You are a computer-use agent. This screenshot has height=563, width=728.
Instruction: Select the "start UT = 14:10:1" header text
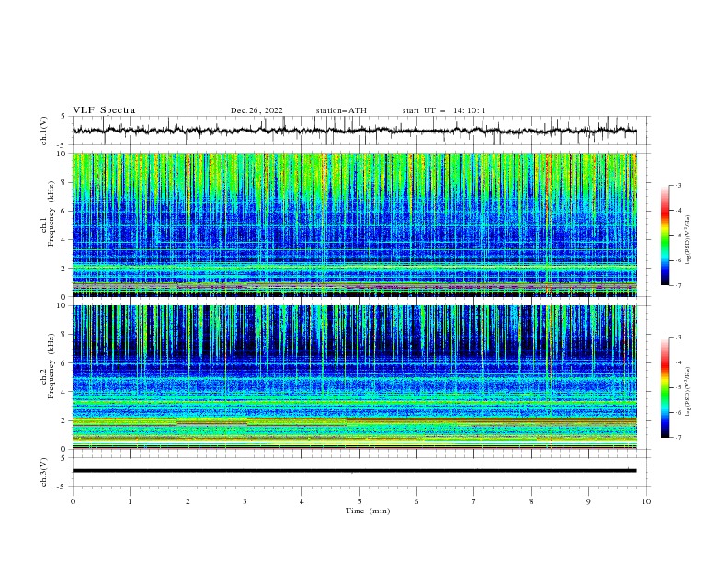click(x=444, y=110)
